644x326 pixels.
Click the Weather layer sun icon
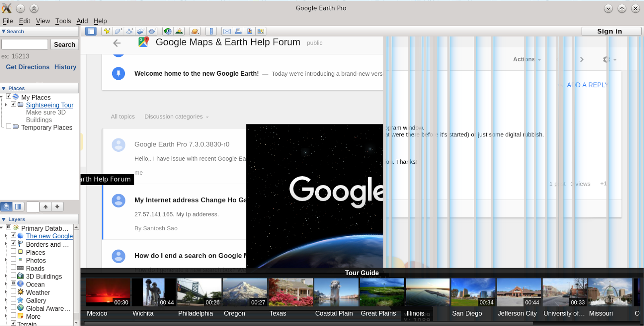click(21, 292)
